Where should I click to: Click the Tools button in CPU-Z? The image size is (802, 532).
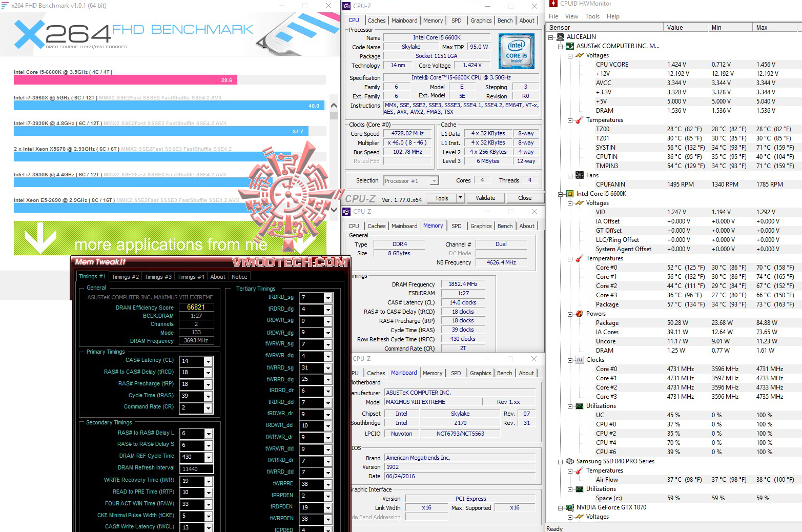(441, 198)
